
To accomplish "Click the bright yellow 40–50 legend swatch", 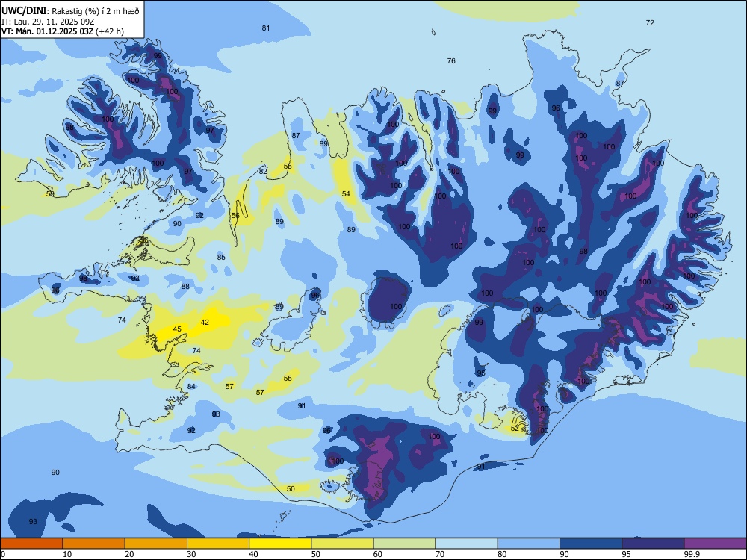I will [280, 544].
